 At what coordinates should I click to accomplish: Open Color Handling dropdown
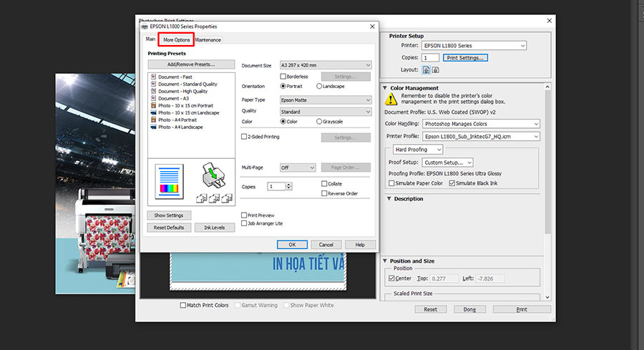[481, 124]
